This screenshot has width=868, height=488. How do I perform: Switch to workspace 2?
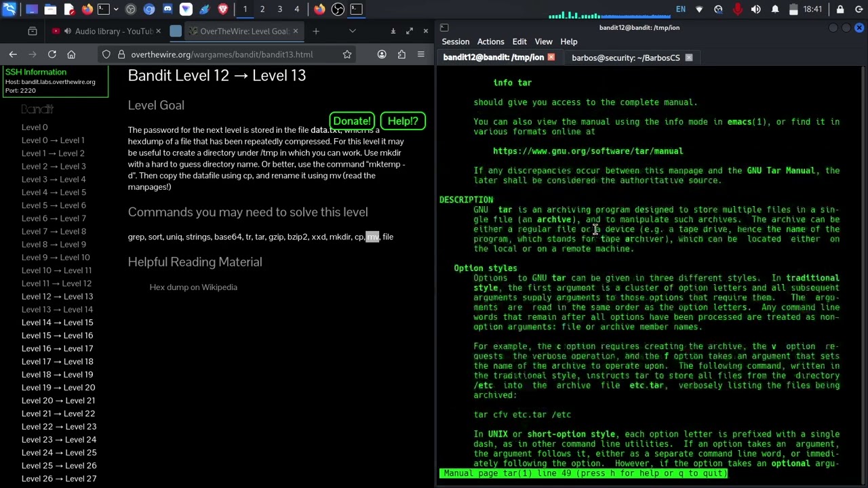(262, 9)
